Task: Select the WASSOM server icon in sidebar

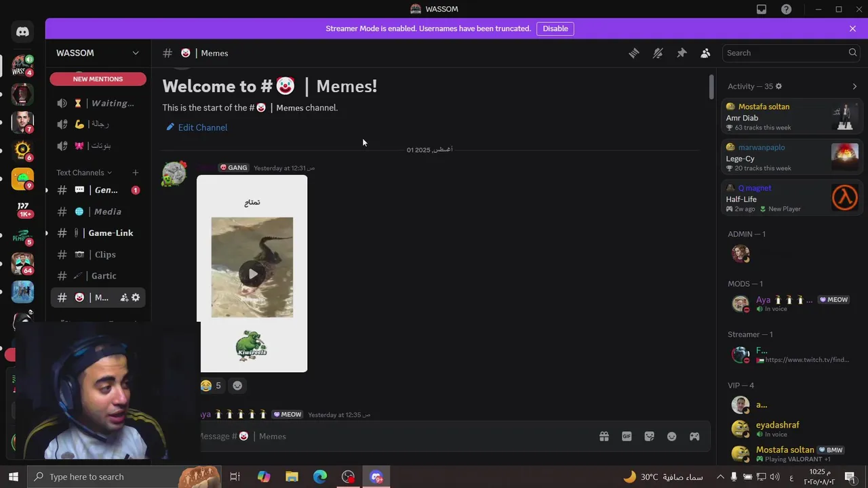Action: pyautogui.click(x=22, y=65)
